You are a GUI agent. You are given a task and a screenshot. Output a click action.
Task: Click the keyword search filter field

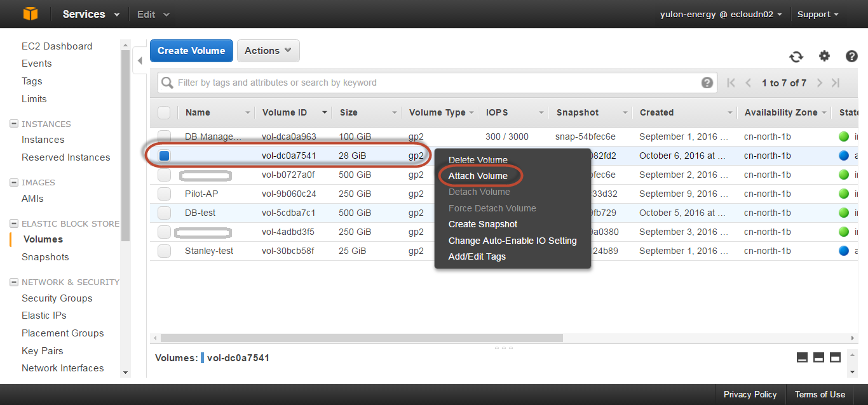[x=432, y=83]
